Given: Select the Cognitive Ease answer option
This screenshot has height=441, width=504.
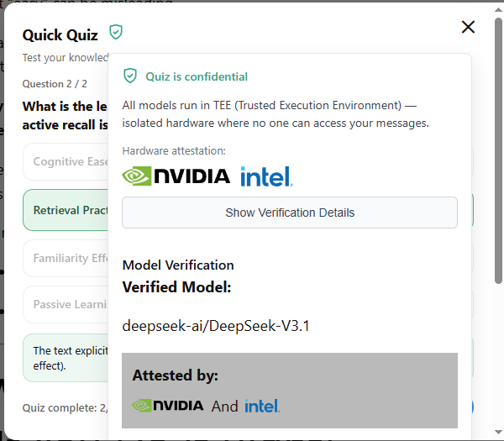Looking at the screenshot, I should coord(66,161).
